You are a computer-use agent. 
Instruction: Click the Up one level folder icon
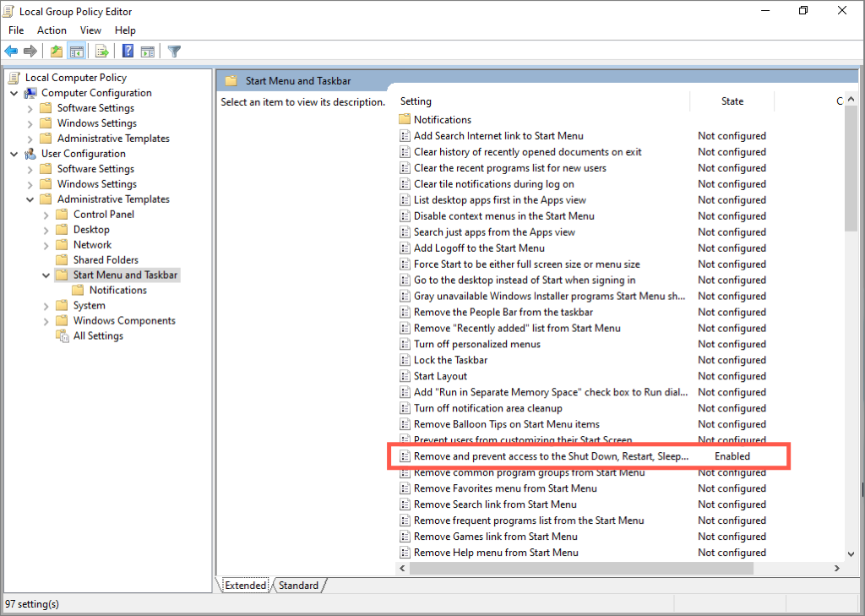click(x=57, y=52)
